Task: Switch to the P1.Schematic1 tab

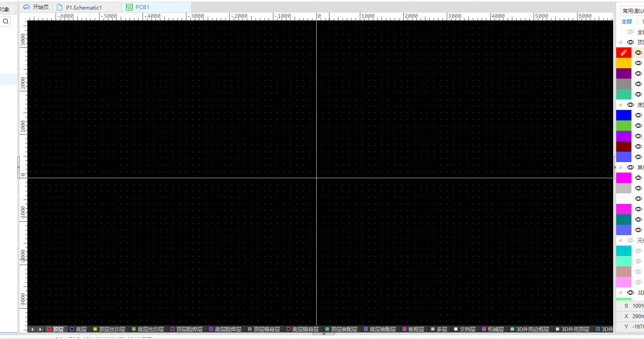Action: [83, 7]
